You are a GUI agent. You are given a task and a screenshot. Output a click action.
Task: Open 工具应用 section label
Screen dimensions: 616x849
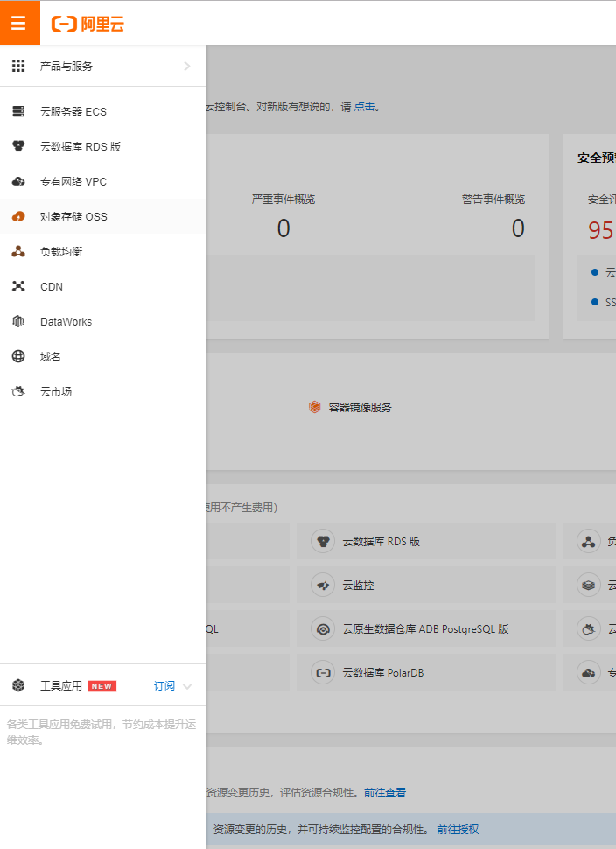[x=61, y=686]
